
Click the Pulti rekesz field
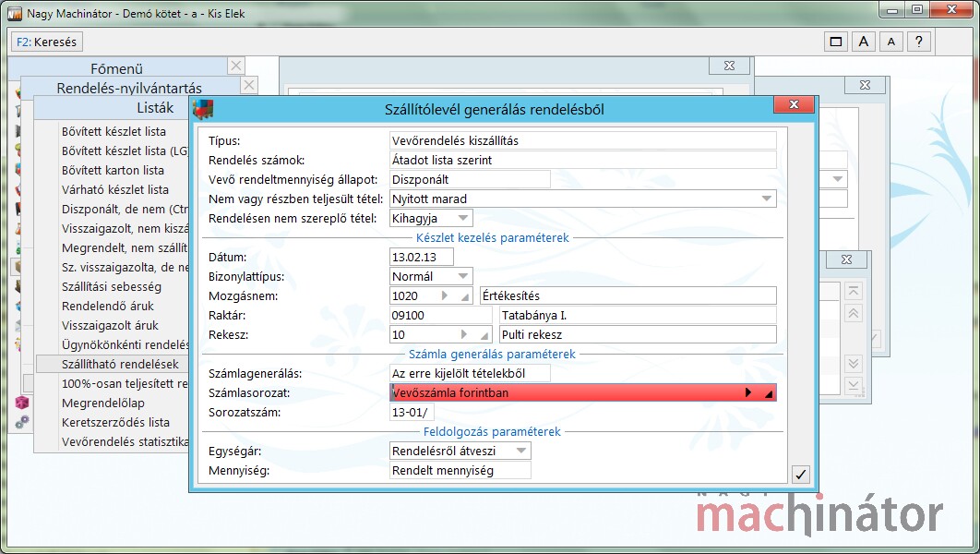638,334
